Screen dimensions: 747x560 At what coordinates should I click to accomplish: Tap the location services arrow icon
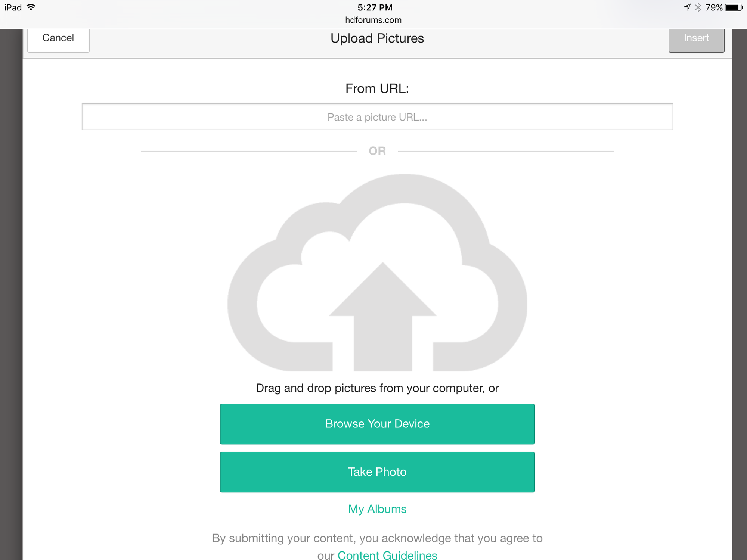click(687, 7)
